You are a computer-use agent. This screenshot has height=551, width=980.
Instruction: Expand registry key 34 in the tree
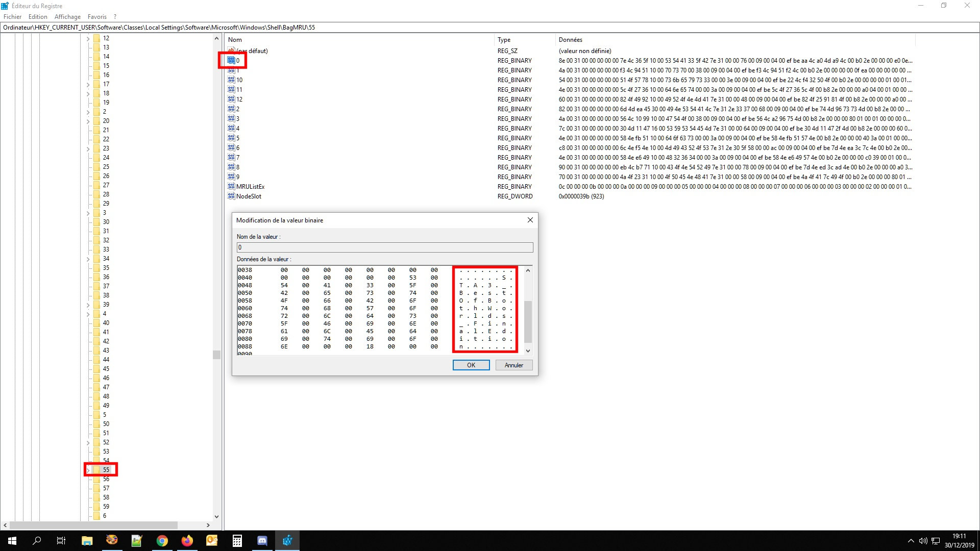pos(88,259)
